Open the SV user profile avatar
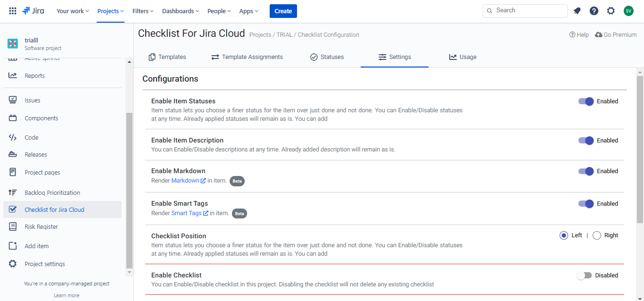Image resolution: width=644 pixels, height=301 pixels. [x=628, y=11]
